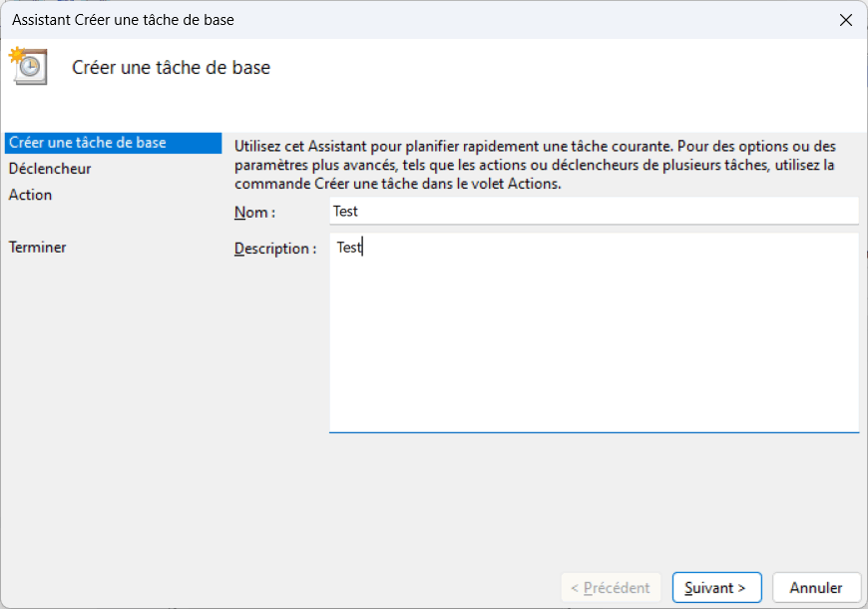Click blank area below Terminer in sidebar
The image size is (868, 609).
point(110,399)
